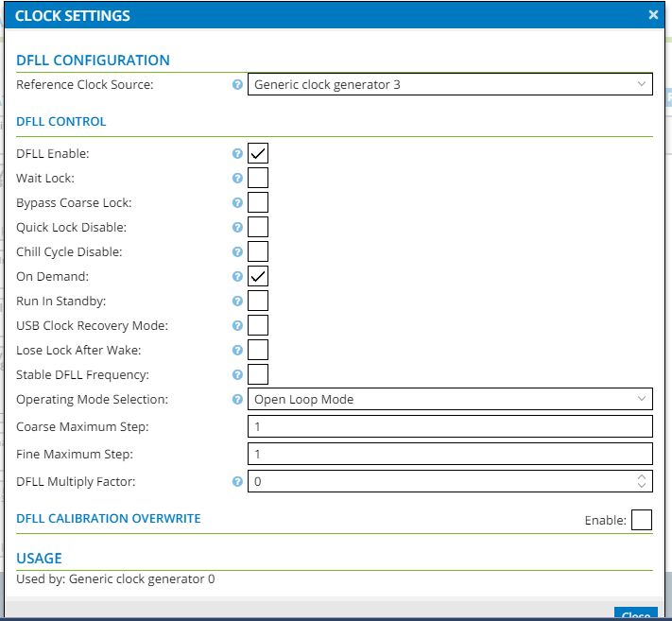The image size is (672, 621).
Task: Open help for Reference Clock Source
Action: (237, 84)
